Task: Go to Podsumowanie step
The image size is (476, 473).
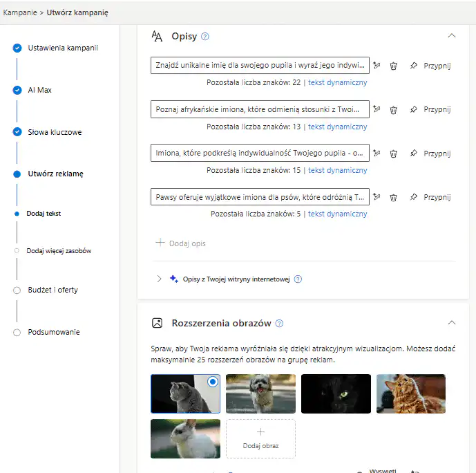Action: tap(54, 332)
